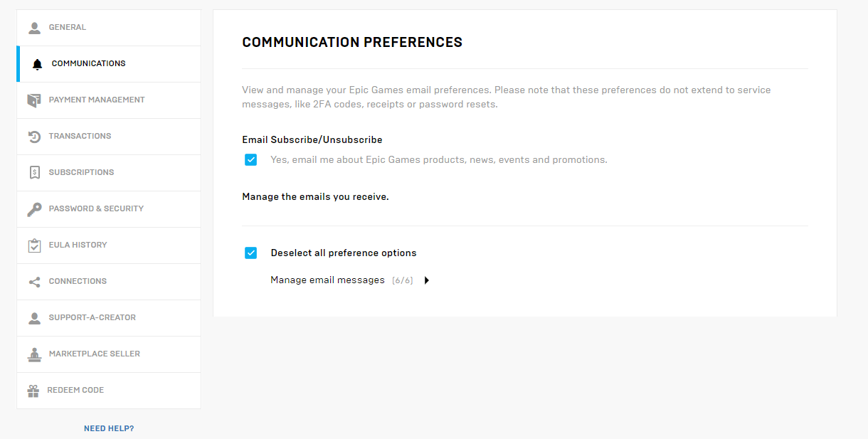Screen dimensions: 868x439
Task: Click the Password & Security key icon
Action: click(x=34, y=209)
